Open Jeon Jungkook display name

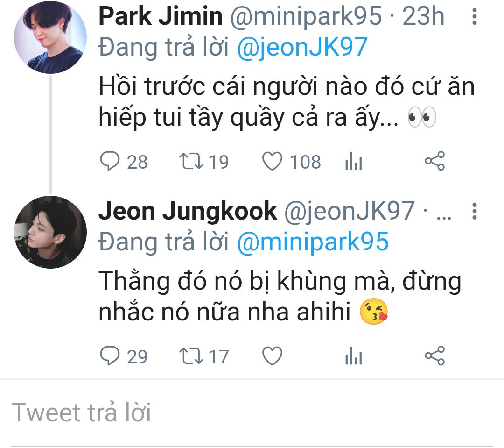188,212
